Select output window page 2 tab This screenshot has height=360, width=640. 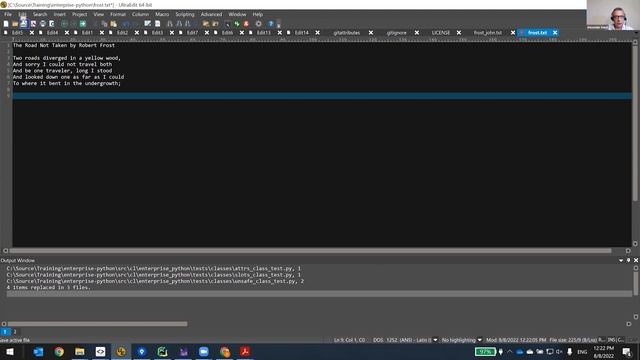(15, 332)
